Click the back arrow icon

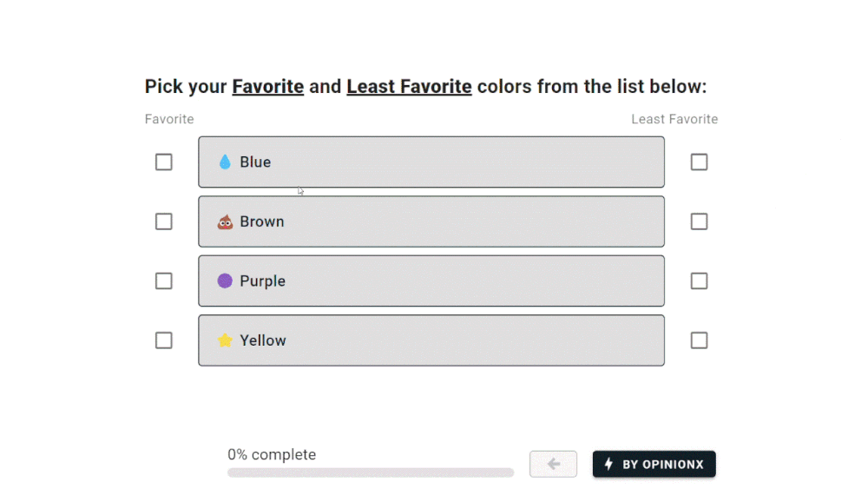coord(554,464)
